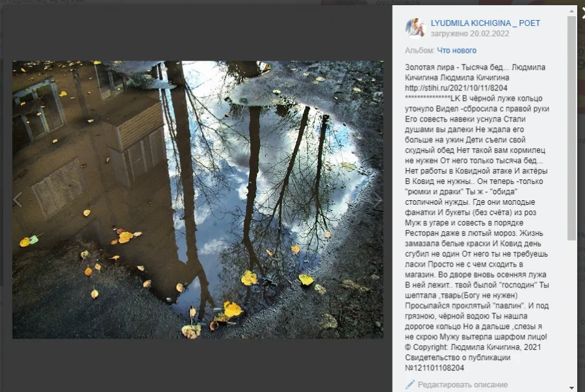Click the puddle reflection photo
Screen dimensions: 585x392
(x=198, y=200)
